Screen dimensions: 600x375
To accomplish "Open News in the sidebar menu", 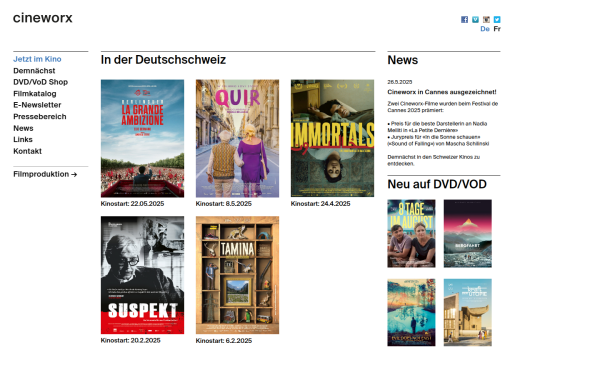I will point(23,128).
